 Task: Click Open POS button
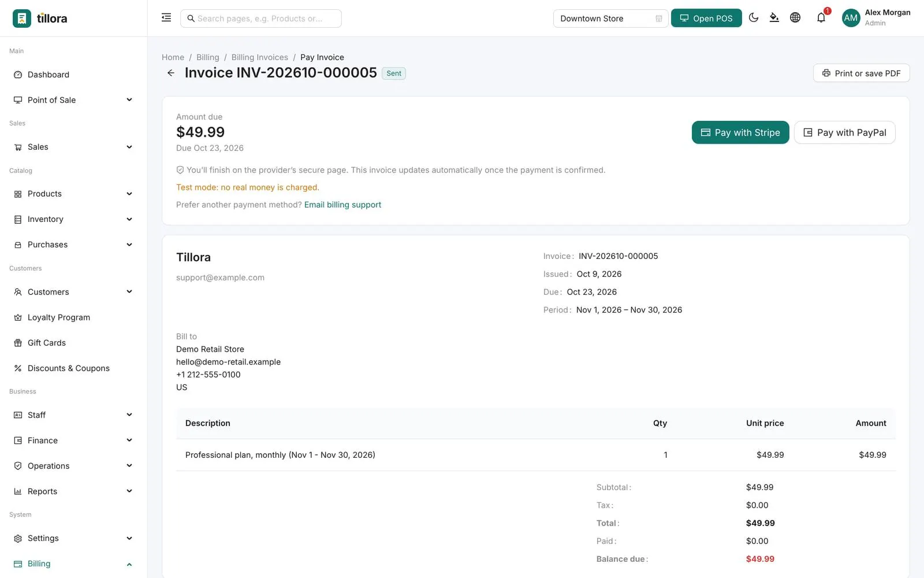(x=706, y=18)
